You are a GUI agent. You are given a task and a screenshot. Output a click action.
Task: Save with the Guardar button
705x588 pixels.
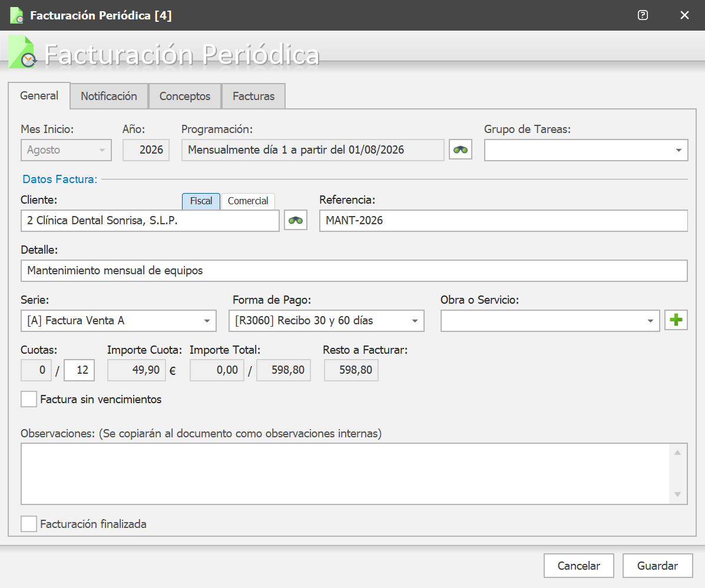pyautogui.click(x=657, y=566)
